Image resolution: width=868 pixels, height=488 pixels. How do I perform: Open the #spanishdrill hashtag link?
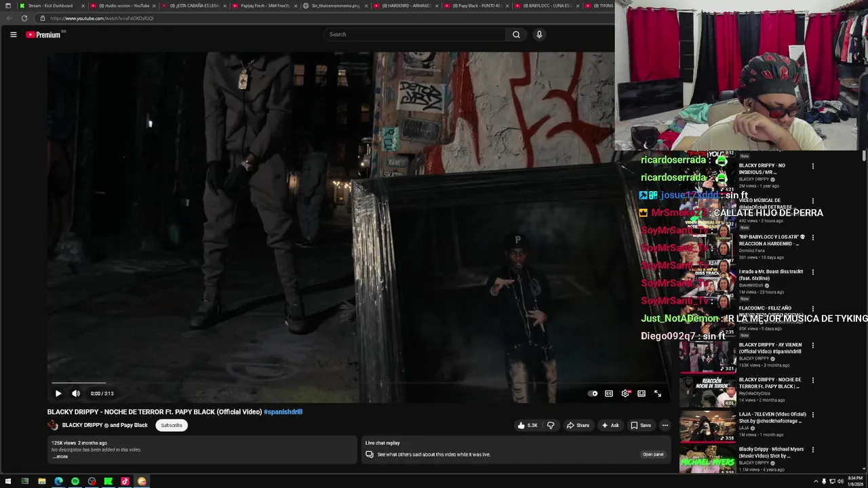point(283,411)
